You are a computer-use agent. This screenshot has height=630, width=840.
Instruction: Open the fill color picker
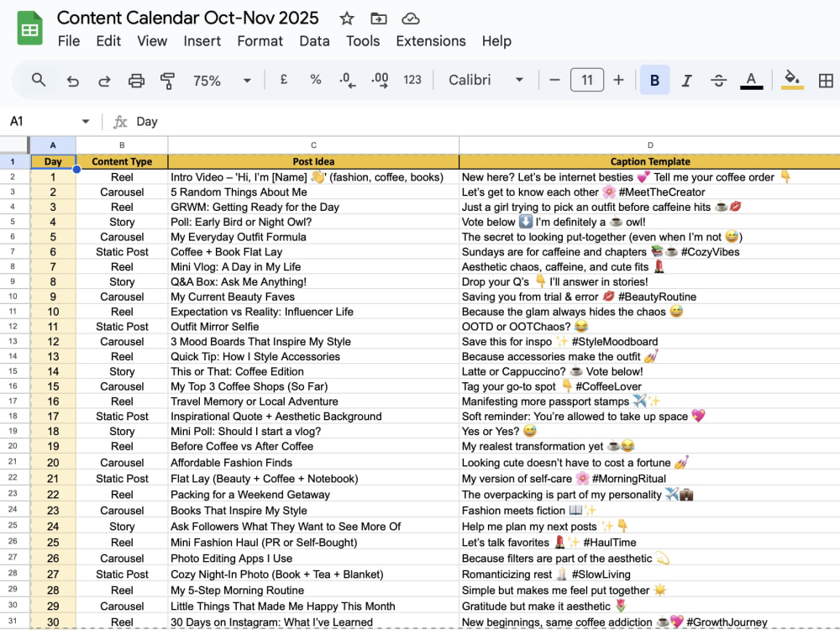click(792, 81)
